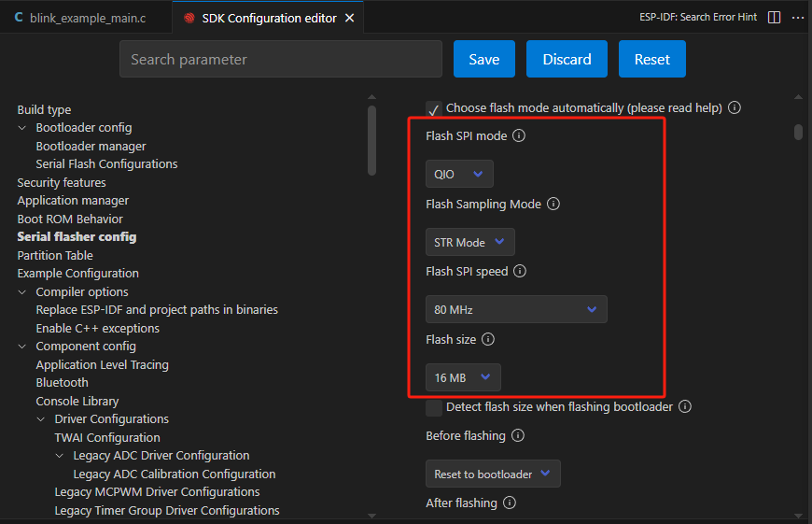Show info for Detect flash size option

tap(685, 406)
